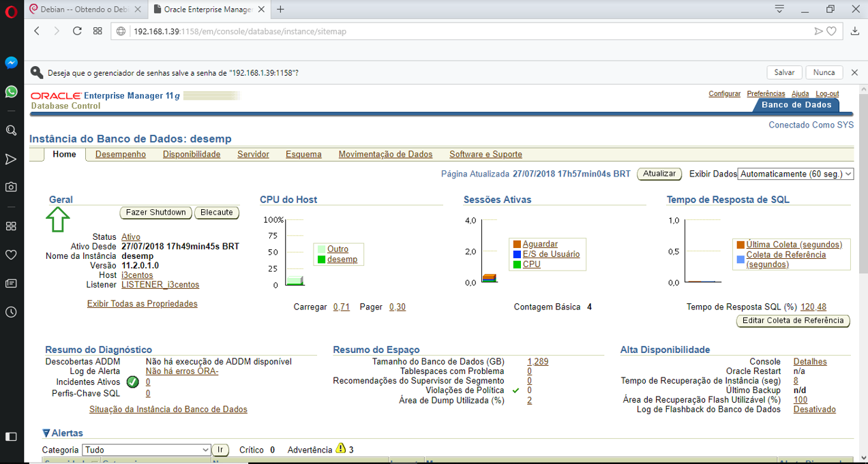Open the Software e Suporte tab
Viewport: 868px width, 464px height.
pyautogui.click(x=485, y=155)
